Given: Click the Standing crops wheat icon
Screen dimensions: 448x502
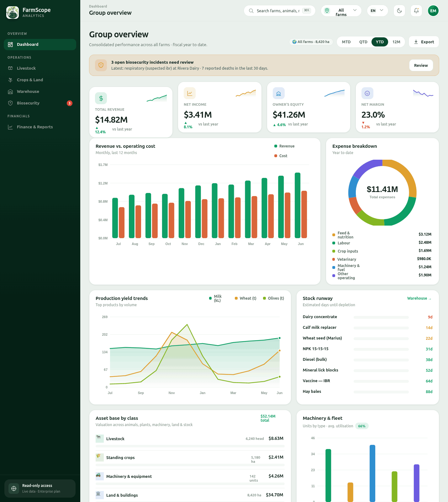Looking at the screenshot, I should 100,457.
